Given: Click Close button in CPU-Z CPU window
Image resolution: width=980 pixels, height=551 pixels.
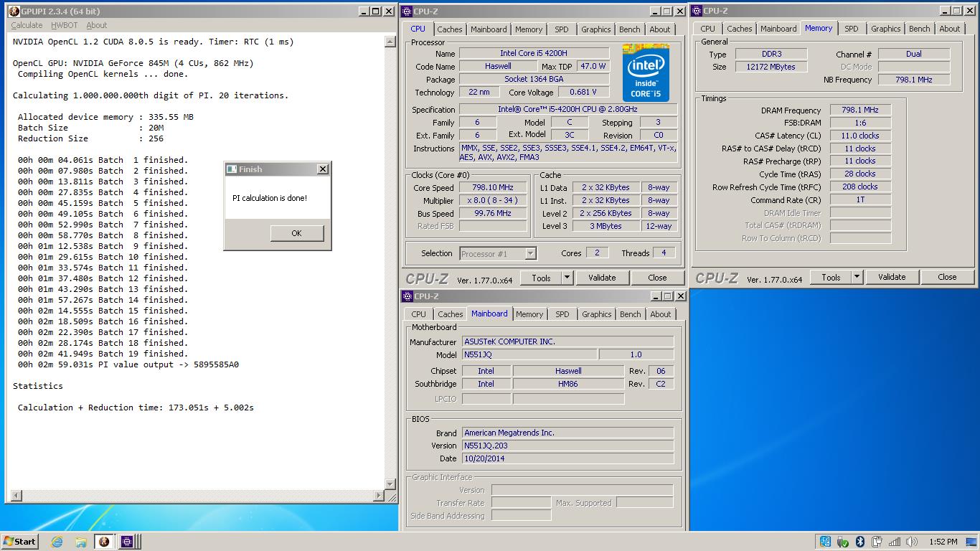Looking at the screenshot, I should click(657, 278).
